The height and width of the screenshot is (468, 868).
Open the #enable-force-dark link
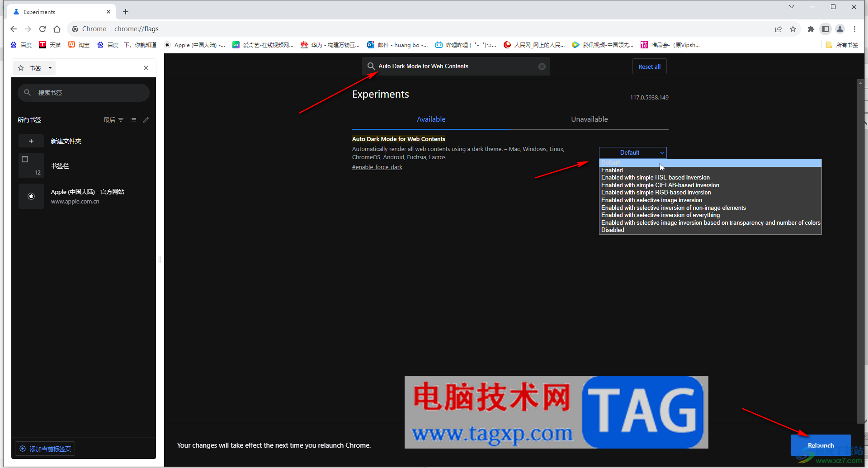click(377, 167)
